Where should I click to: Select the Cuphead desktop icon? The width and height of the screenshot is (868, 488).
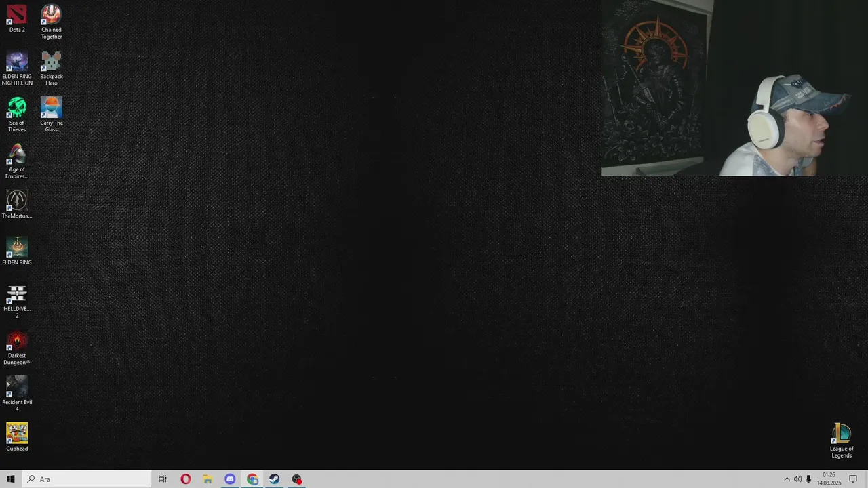17,438
